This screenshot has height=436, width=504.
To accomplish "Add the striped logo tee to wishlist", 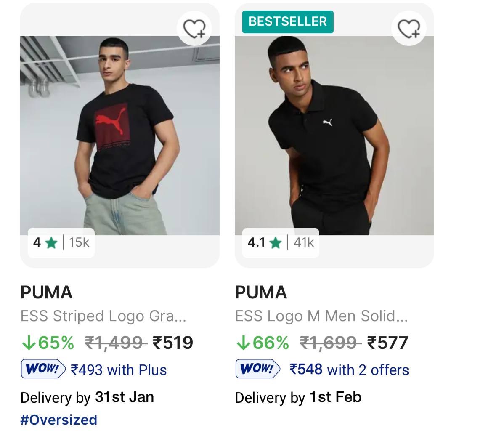I will pyautogui.click(x=194, y=29).
